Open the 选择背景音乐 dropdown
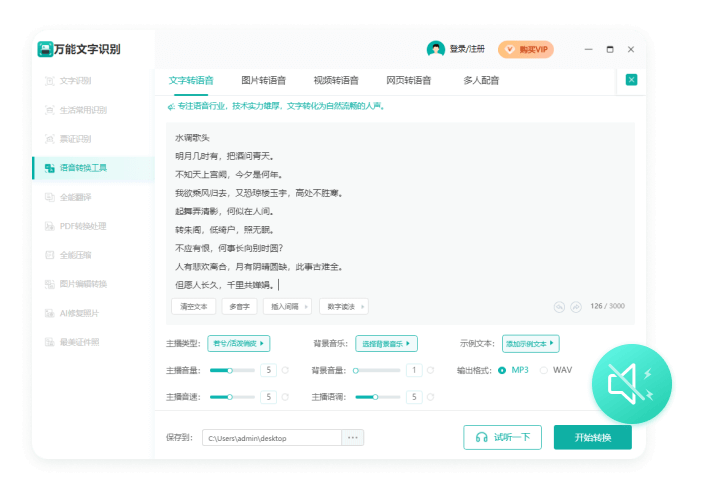 386,343
